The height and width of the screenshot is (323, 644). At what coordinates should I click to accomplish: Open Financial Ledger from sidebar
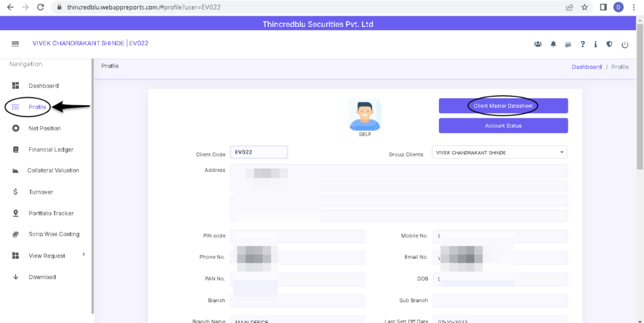[x=51, y=150]
